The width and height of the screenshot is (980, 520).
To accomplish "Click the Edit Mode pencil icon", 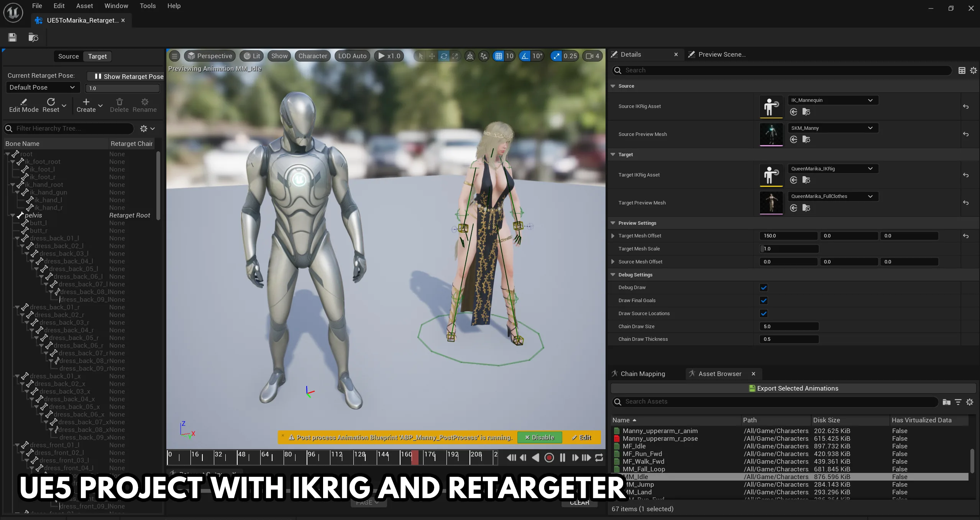I will pyautogui.click(x=24, y=102).
